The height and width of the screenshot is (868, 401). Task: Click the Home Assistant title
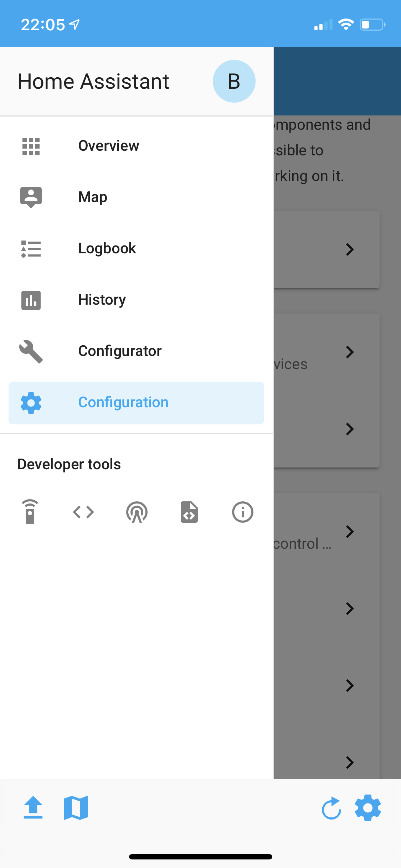coord(93,81)
